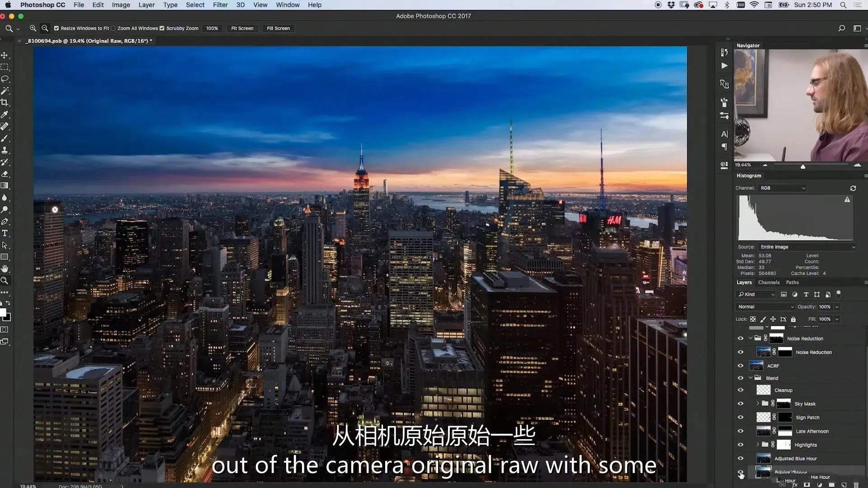Select the Hand tool
This screenshot has height=488, width=868.
pyautogui.click(x=5, y=268)
